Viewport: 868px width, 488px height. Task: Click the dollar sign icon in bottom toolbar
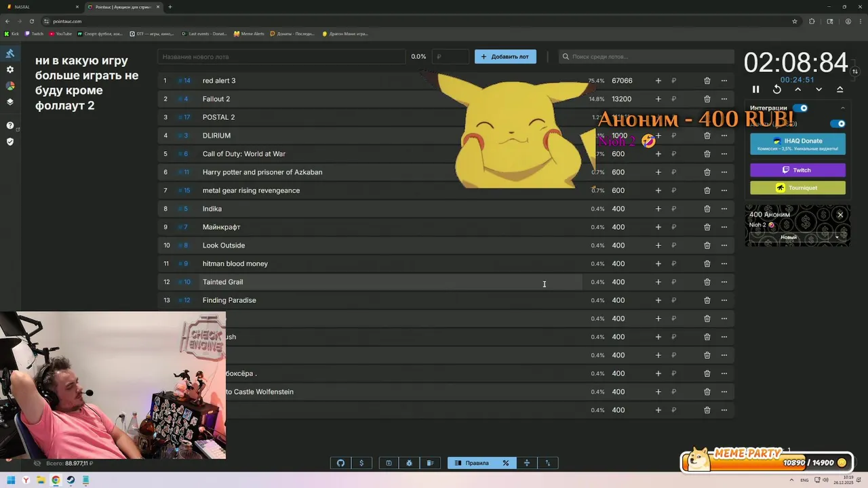(x=361, y=463)
